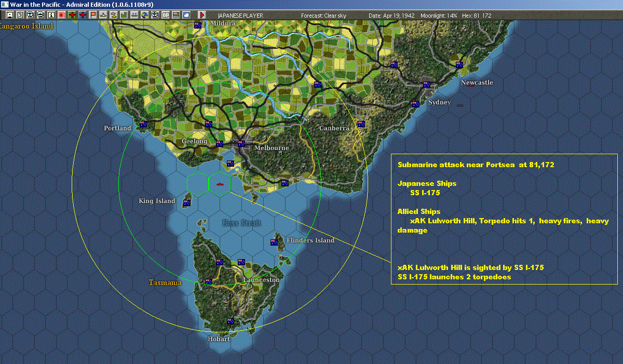This screenshot has height=364, width=623.
Task: Select the ship icon east of Sydney
Action: 459,105
